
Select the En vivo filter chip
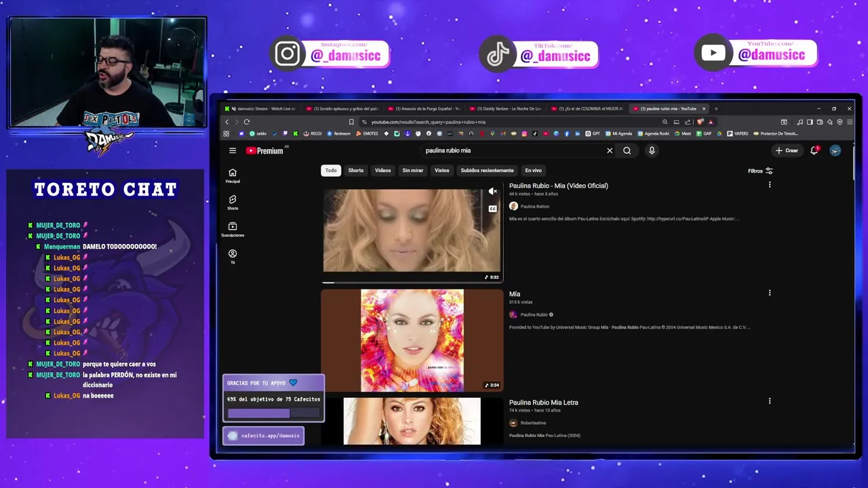[533, 170]
